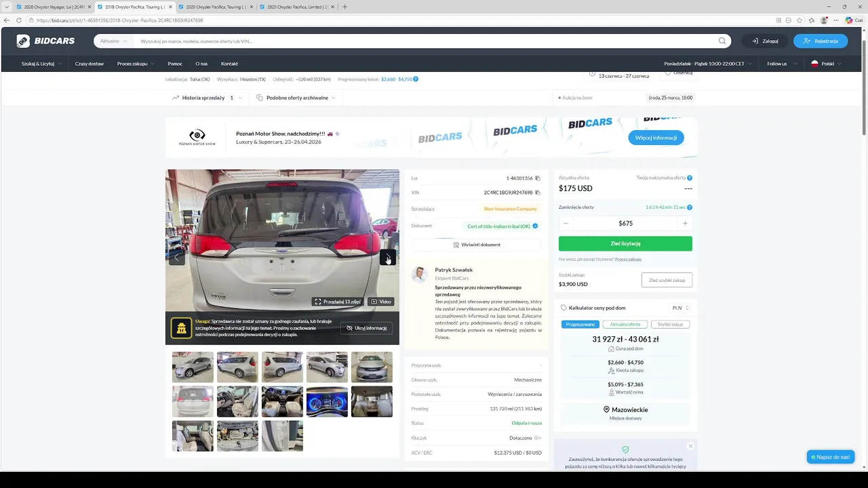The image size is (868, 488).
Task: Refresh the browser page
Action: (20, 20)
